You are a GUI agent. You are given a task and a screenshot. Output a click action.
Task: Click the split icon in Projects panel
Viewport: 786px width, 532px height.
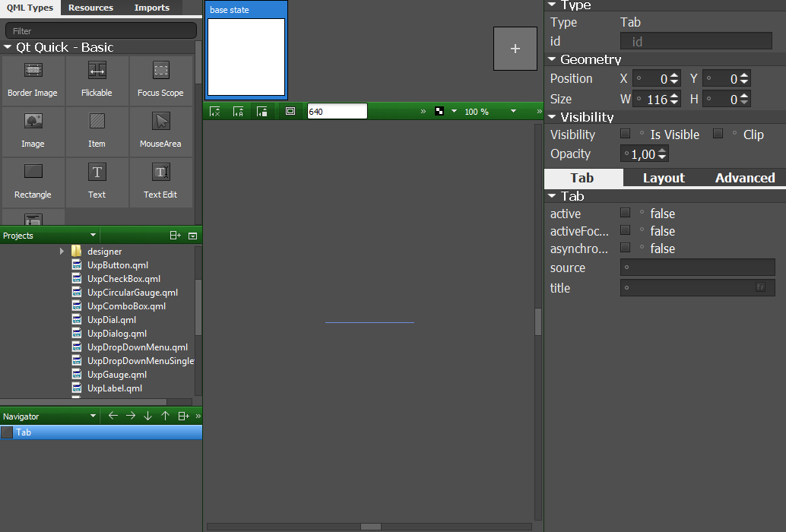point(175,236)
